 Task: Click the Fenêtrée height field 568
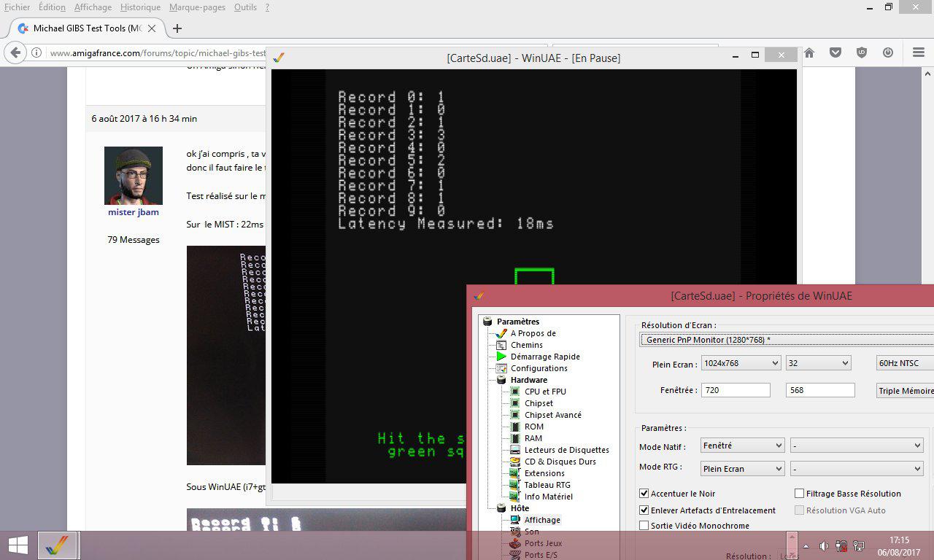[820, 390]
